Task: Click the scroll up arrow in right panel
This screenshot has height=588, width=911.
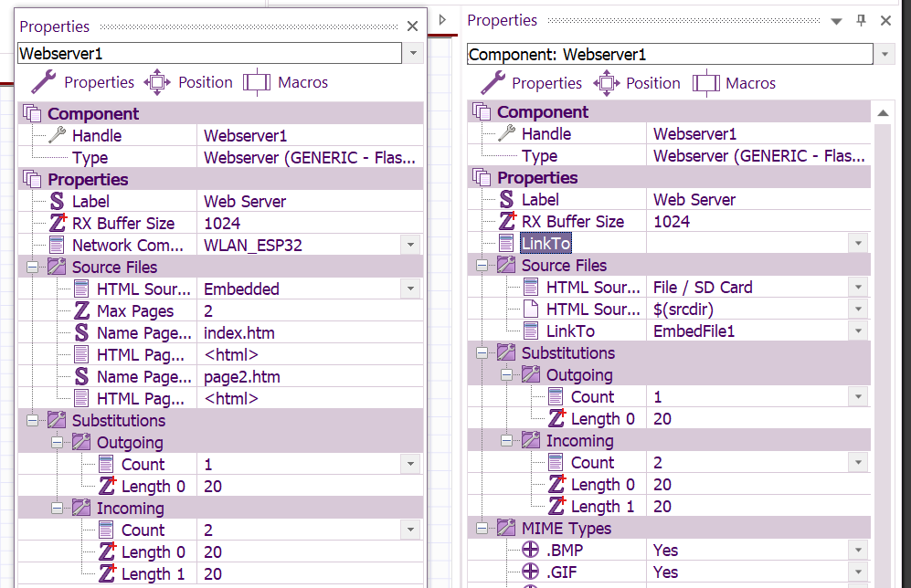Action: 884,113
